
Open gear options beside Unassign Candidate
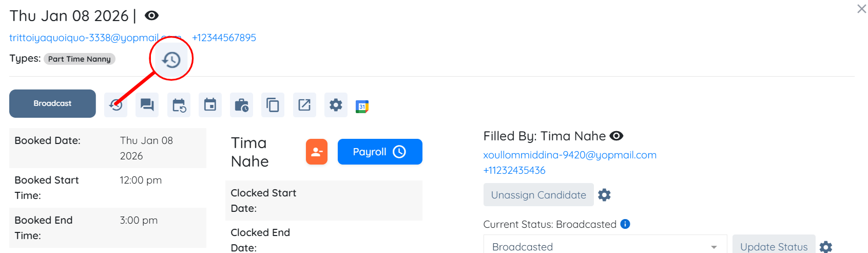pyautogui.click(x=605, y=195)
